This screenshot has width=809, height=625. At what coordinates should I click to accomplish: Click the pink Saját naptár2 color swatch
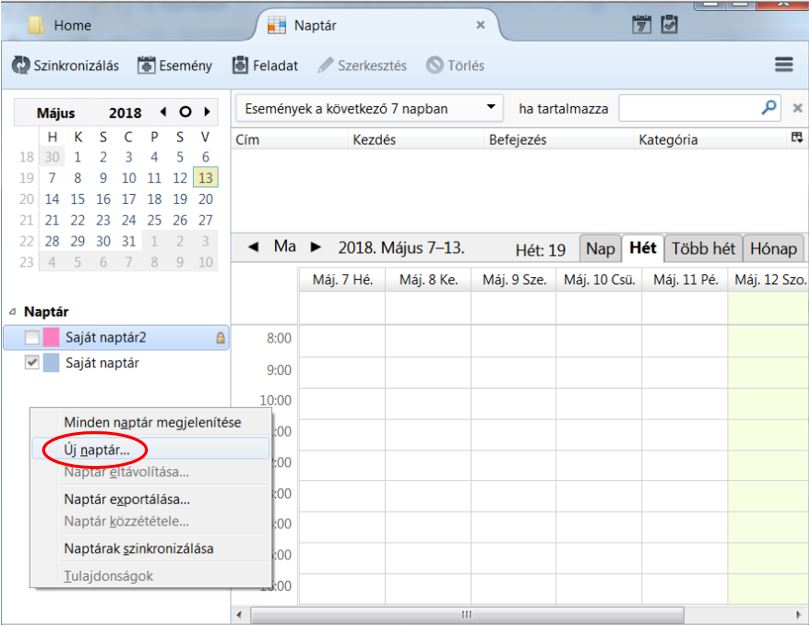pyautogui.click(x=51, y=339)
